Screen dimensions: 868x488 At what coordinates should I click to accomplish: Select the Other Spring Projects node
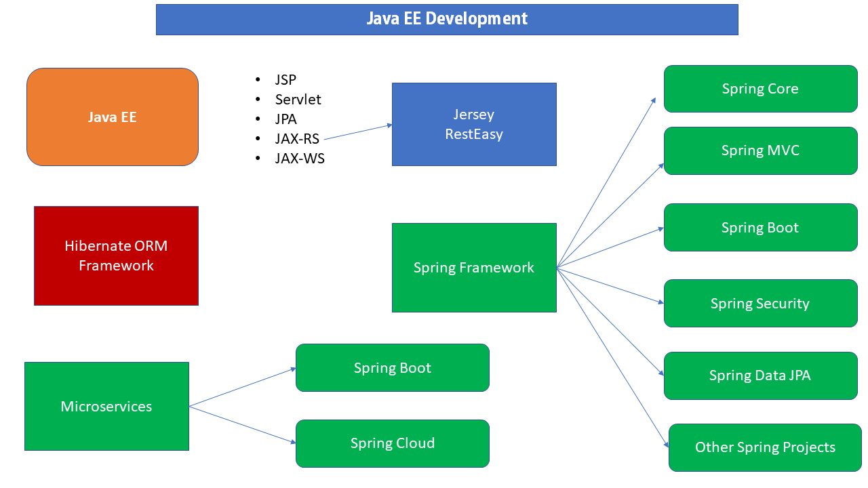pos(765,447)
